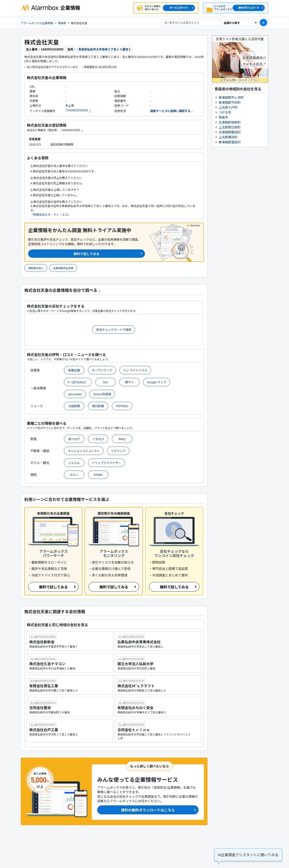
Task: Click 無料で試してみる under アラームボックス モニタリング
Action: pyautogui.click(x=114, y=587)
